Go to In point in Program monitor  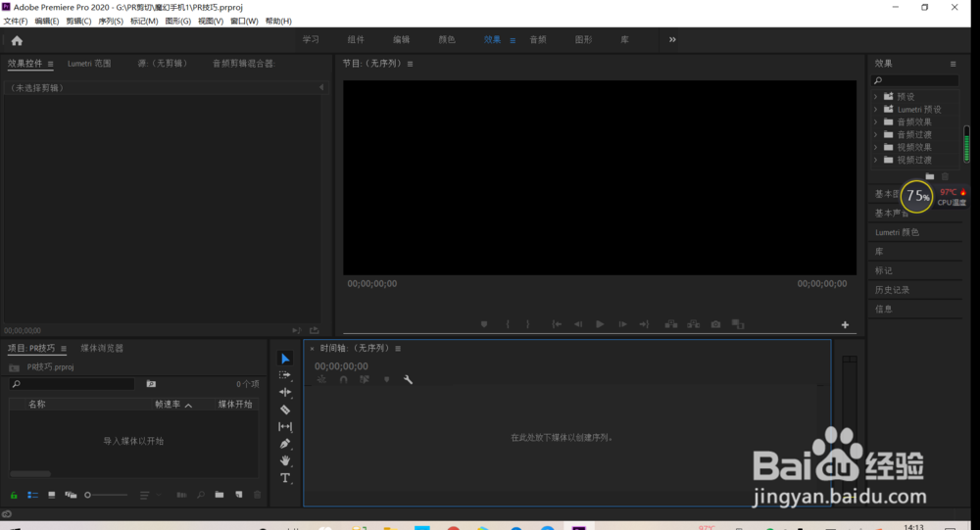tap(557, 324)
